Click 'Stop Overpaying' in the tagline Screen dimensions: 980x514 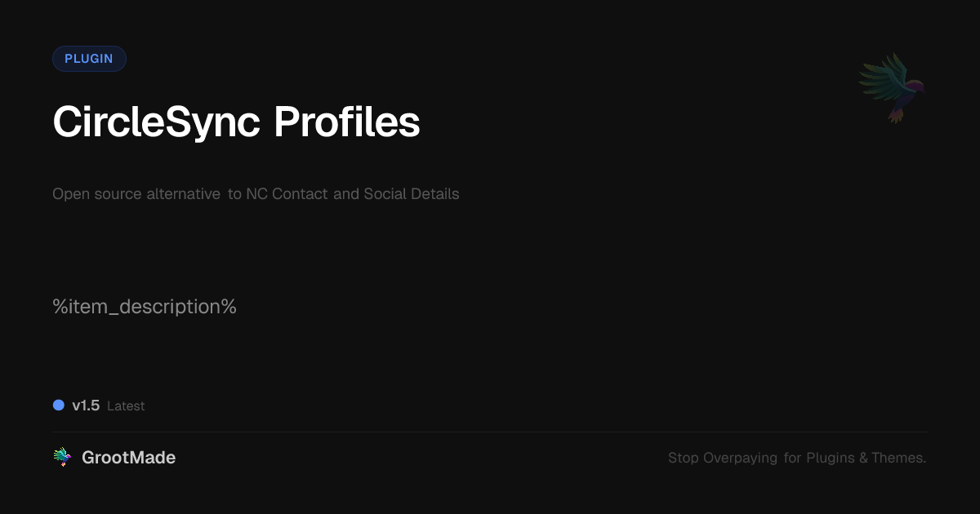[x=723, y=459]
